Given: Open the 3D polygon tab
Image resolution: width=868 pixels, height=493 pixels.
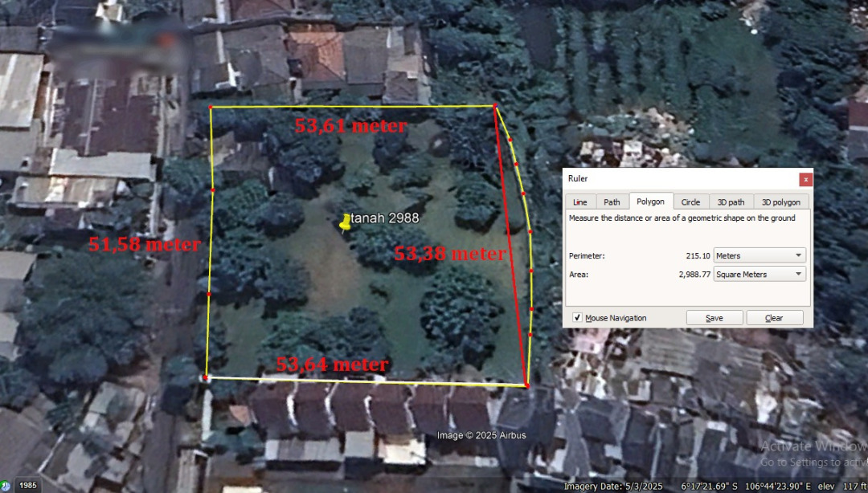Looking at the screenshot, I should coord(780,202).
